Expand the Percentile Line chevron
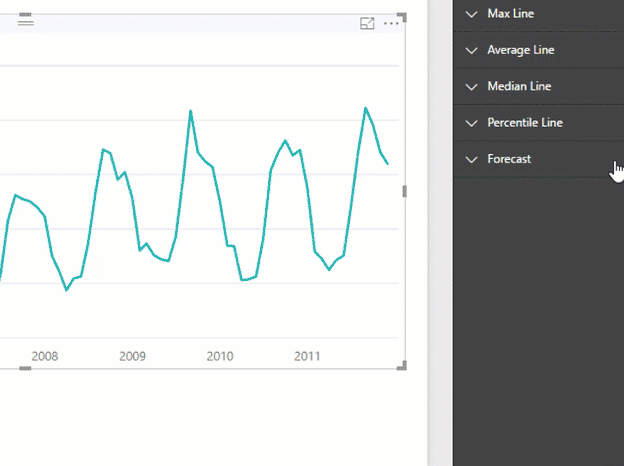Viewport: 624px width, 466px height. coord(472,123)
